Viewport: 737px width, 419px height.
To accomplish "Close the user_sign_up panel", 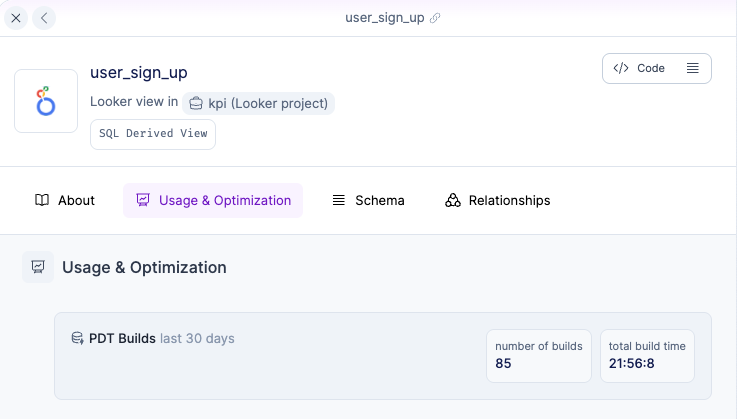I will coord(16,18).
